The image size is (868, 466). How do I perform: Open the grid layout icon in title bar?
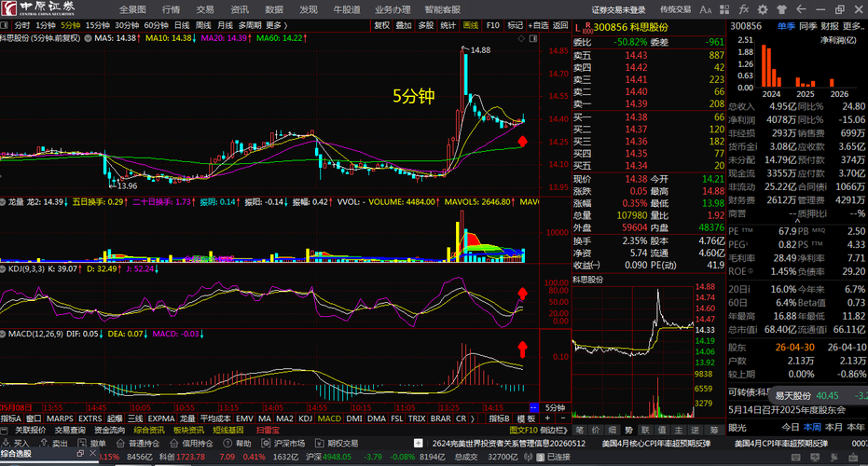(724, 9)
